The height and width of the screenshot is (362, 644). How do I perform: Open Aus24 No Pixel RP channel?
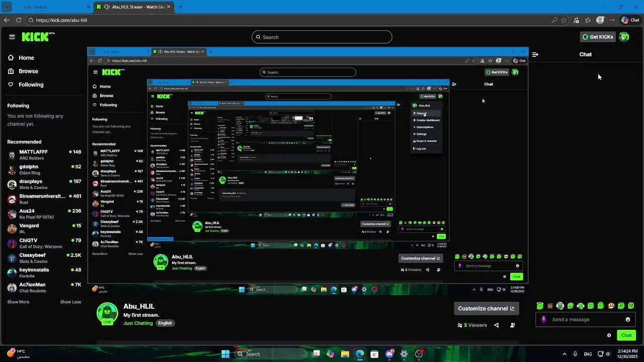click(x=44, y=214)
